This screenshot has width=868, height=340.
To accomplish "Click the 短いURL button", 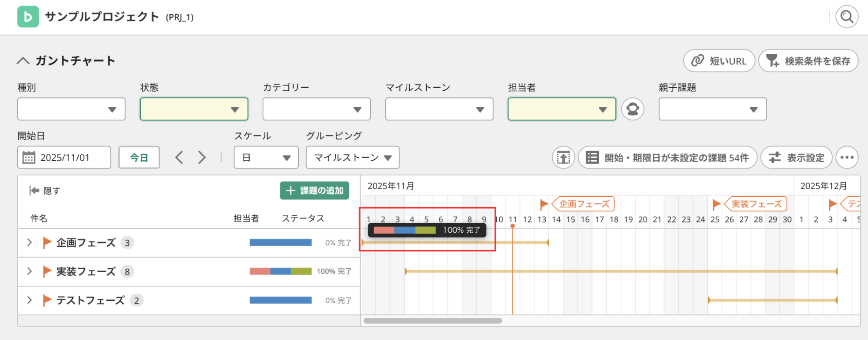I will 719,61.
